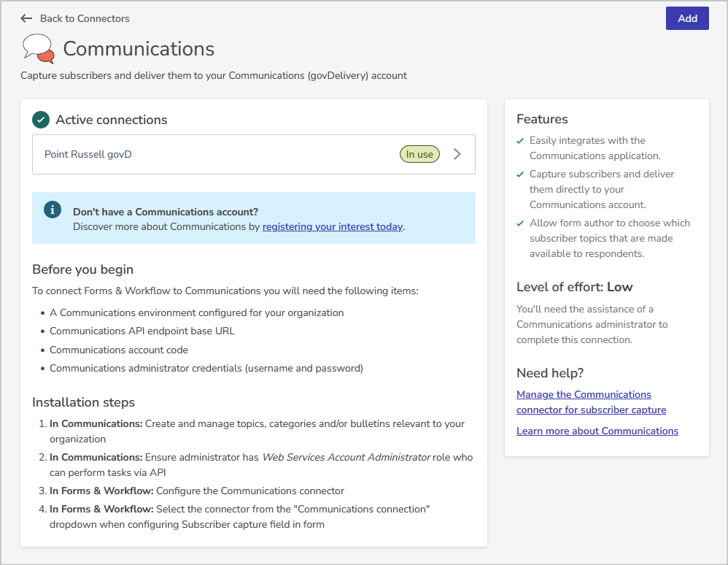Click the Features heading

[542, 120]
